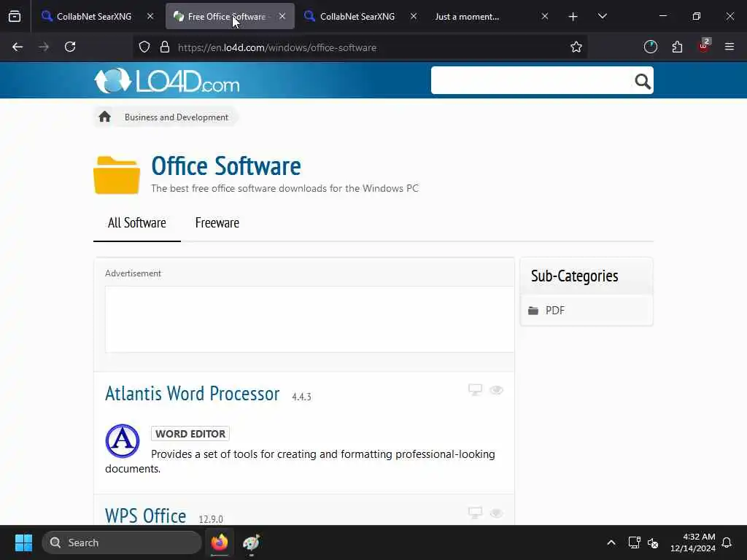Close the 'Just a moment...' tab
The width and height of the screenshot is (747, 560).
(545, 17)
